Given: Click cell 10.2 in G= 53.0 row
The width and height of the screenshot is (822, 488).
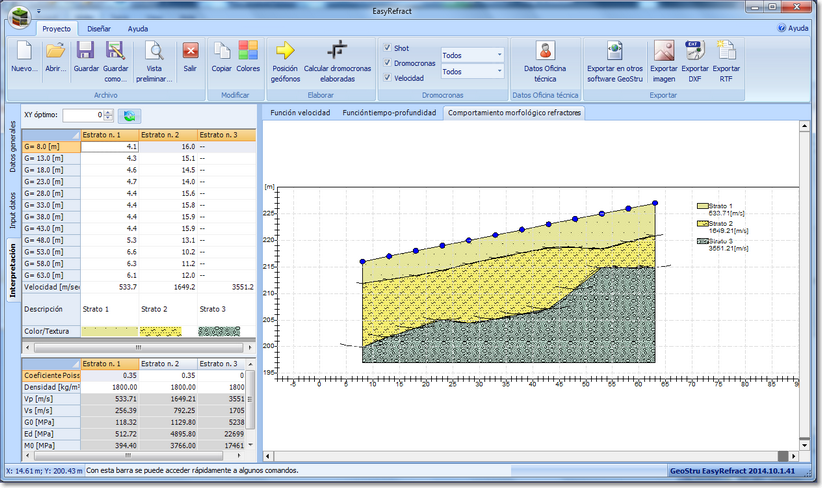Looking at the screenshot, I should 168,252.
